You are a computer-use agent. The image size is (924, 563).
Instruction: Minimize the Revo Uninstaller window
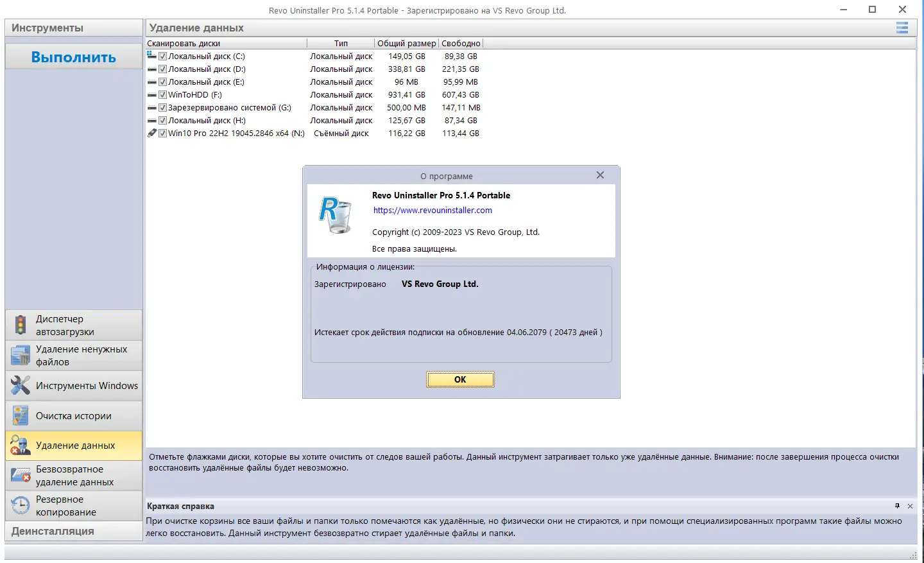844,10
